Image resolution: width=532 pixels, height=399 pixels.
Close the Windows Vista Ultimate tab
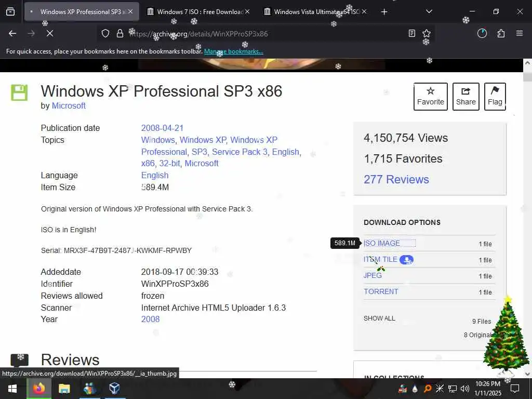point(364,11)
